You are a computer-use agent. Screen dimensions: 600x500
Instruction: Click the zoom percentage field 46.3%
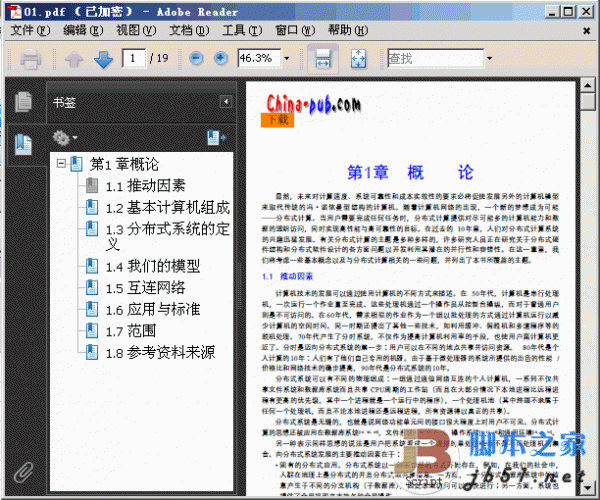259,58
